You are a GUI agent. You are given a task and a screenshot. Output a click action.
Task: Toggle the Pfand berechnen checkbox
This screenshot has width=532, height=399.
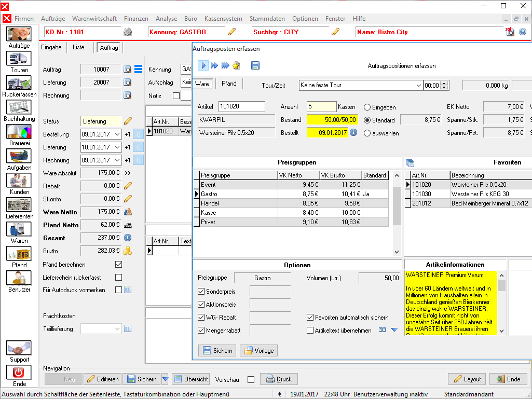(118, 264)
